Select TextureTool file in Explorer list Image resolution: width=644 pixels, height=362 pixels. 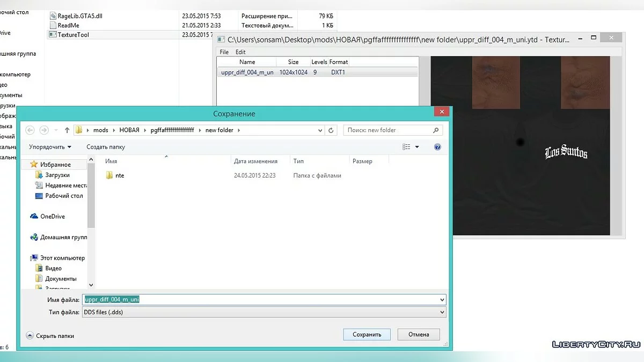click(x=73, y=35)
